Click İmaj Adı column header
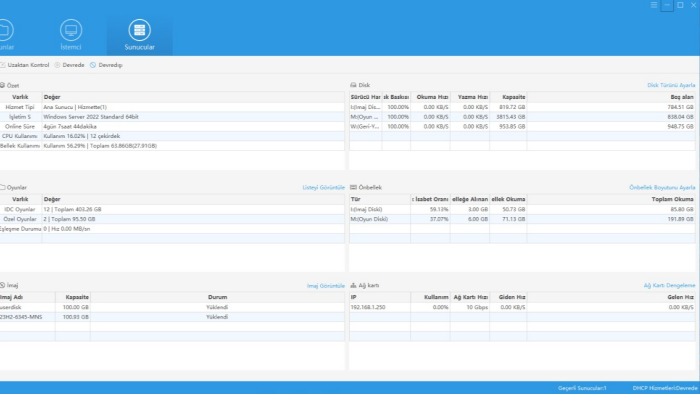 click(27, 297)
